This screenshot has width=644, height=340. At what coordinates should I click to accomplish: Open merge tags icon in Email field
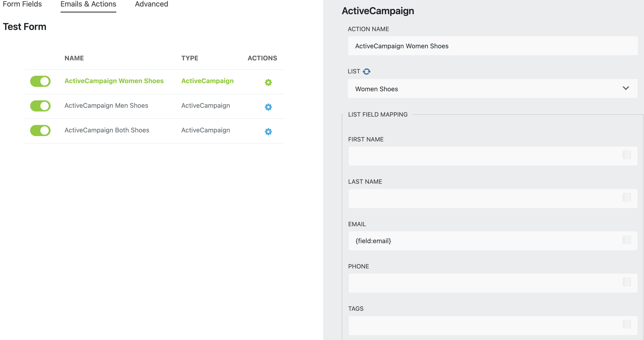tap(627, 240)
